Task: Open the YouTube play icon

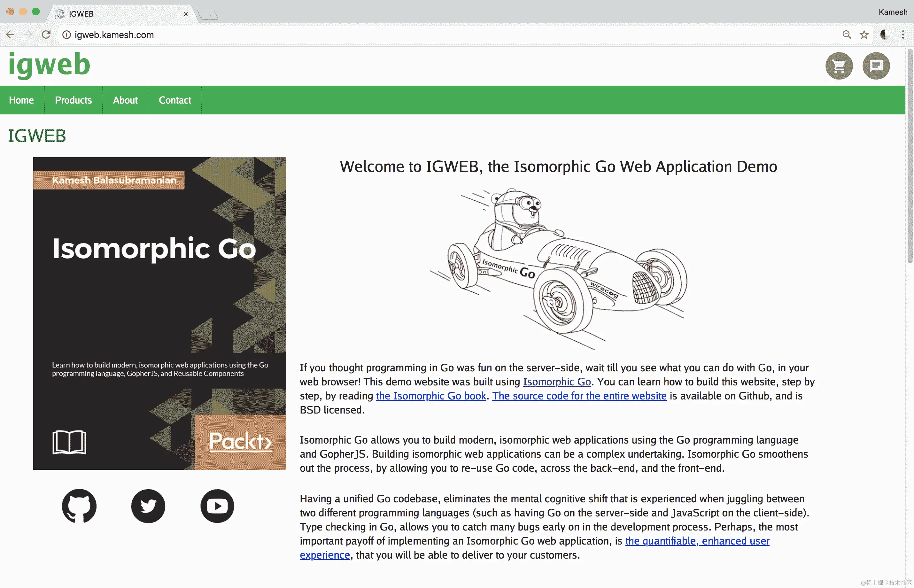Action: click(217, 506)
